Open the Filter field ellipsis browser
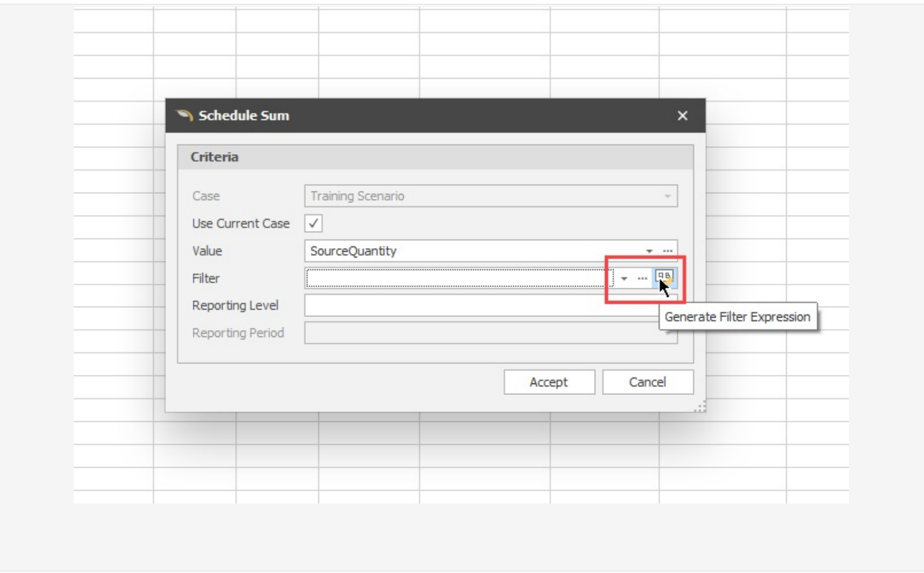This screenshot has width=924, height=573. (x=643, y=278)
